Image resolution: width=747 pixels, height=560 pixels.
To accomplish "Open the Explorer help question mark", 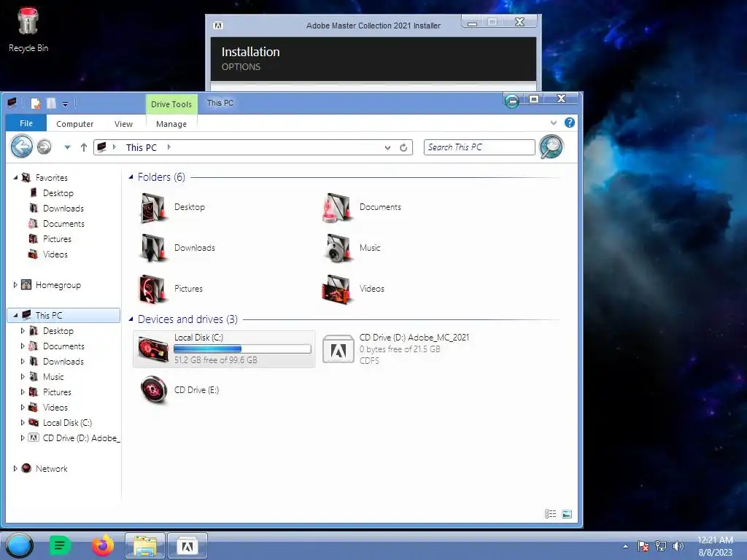I will click(x=569, y=122).
